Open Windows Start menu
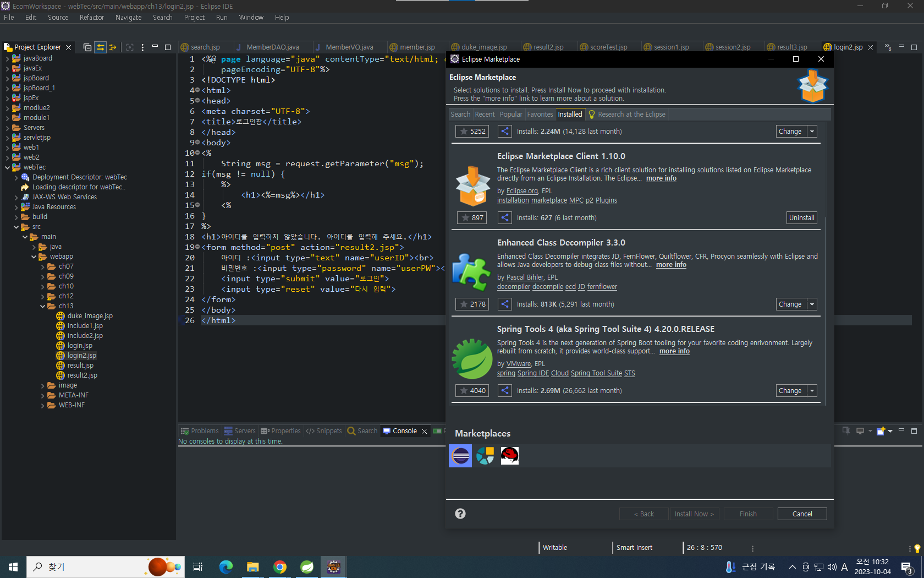Screen dimensions: 924x578 pos(13,567)
